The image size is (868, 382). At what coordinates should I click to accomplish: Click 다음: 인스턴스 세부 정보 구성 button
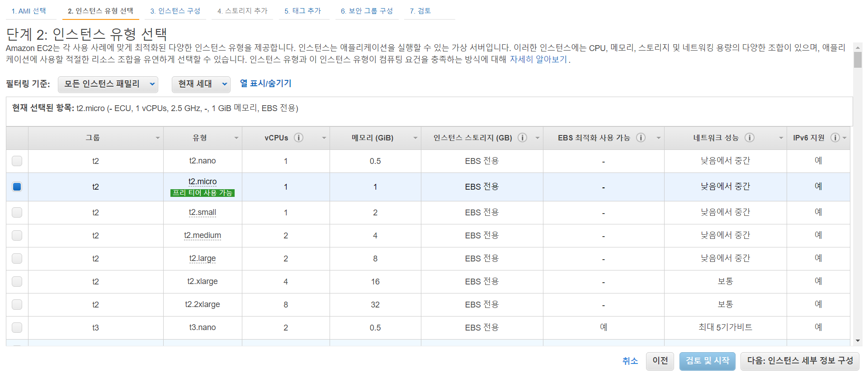(800, 361)
